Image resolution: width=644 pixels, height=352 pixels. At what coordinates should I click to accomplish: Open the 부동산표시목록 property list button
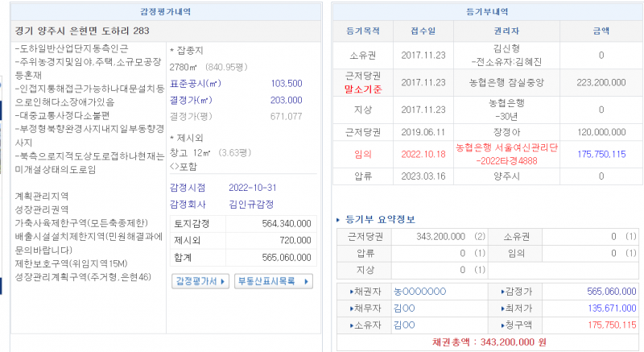(x=270, y=281)
